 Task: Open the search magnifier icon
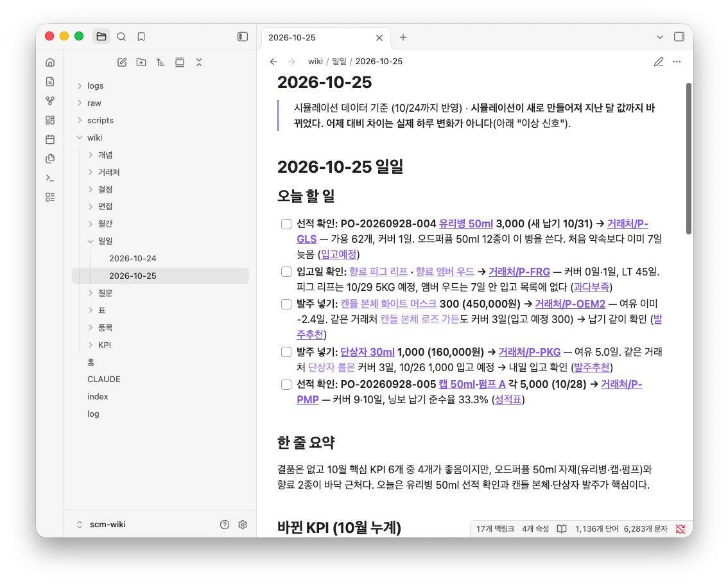click(x=121, y=37)
